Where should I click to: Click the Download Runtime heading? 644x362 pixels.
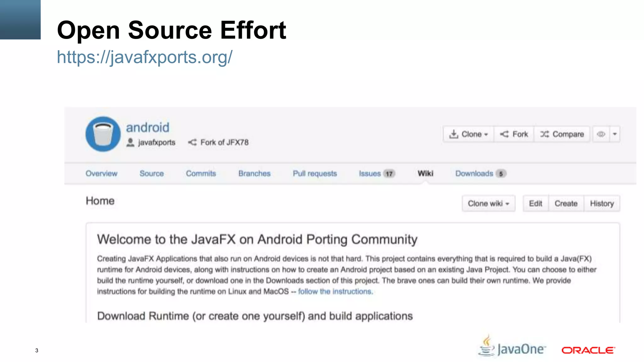click(x=255, y=316)
